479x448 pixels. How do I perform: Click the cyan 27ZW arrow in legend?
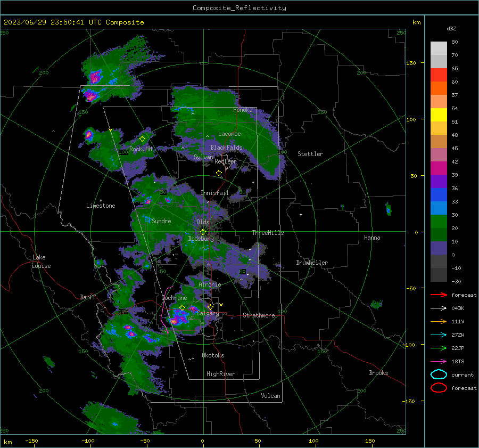click(x=439, y=335)
